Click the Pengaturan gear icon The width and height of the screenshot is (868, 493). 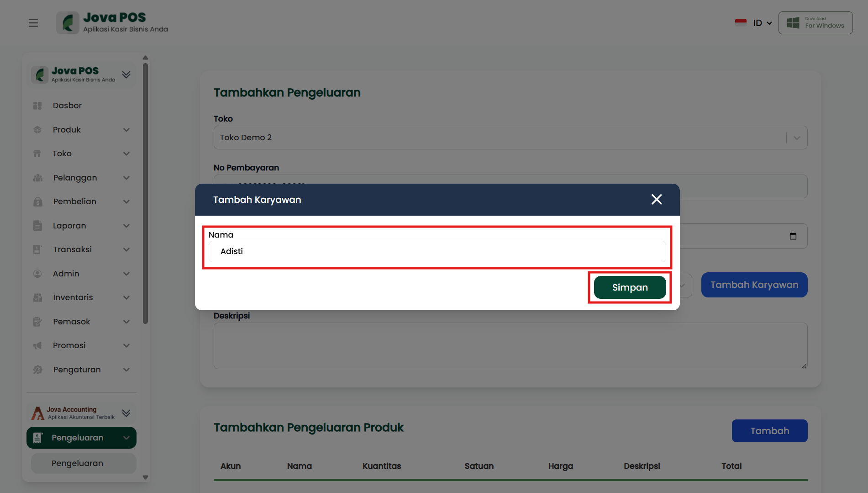tap(37, 370)
